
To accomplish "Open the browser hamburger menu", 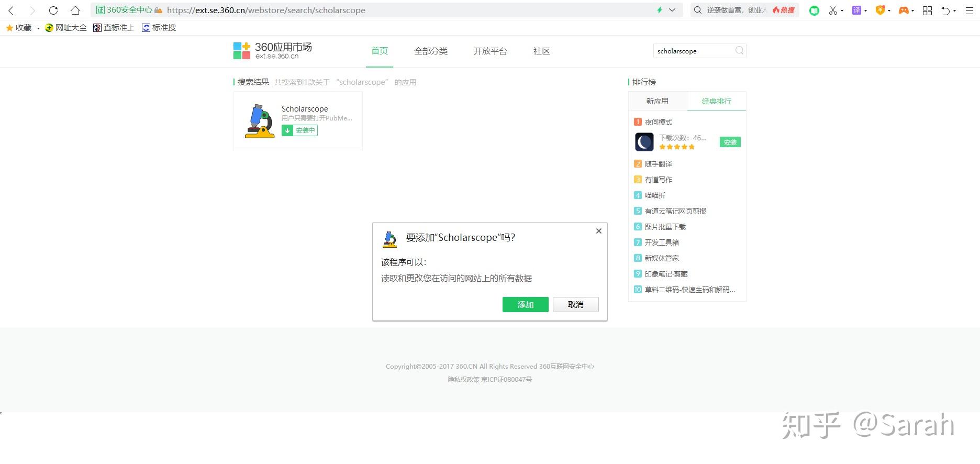I will pyautogui.click(x=969, y=10).
